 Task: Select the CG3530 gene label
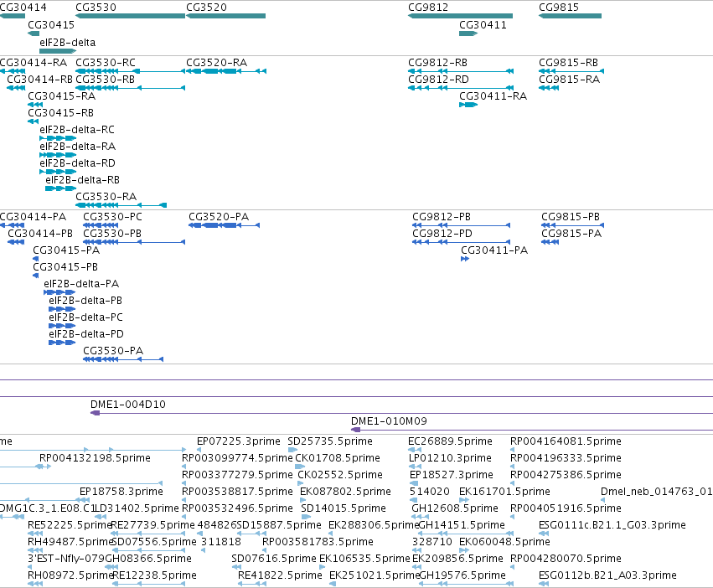[96, 8]
